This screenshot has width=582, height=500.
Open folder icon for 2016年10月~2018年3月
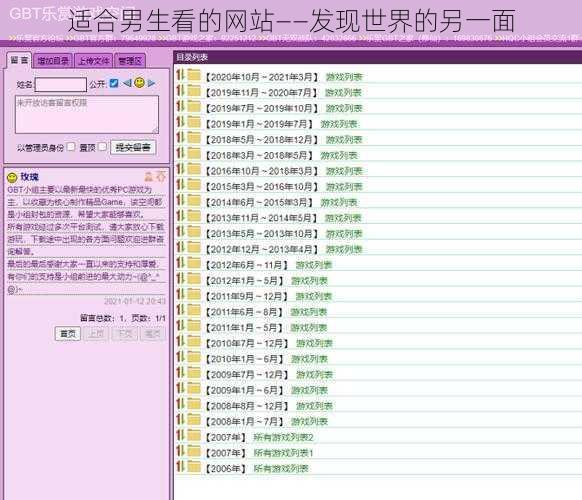194,169
